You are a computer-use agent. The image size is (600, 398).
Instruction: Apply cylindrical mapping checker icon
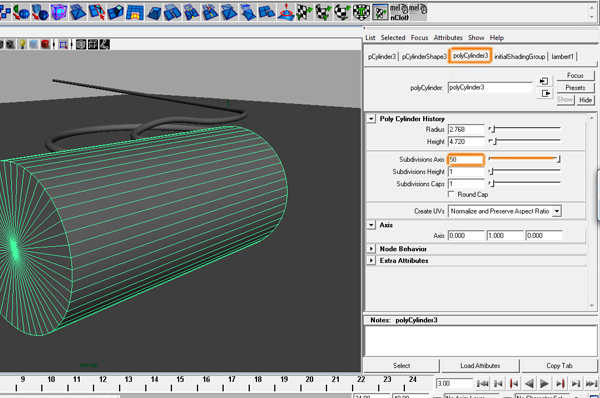[x=323, y=13]
